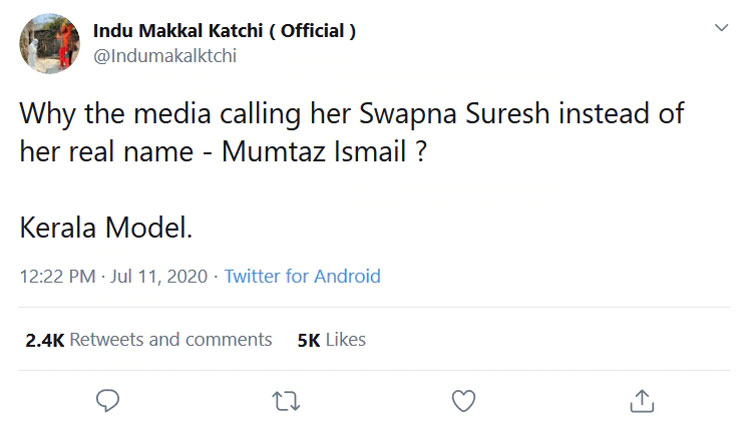
Task: Click the 5K likes count number
Action: (308, 340)
